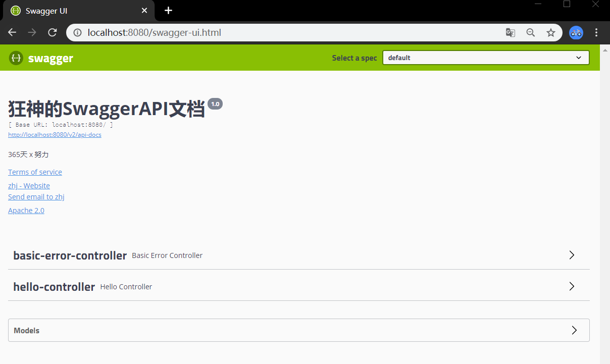Image resolution: width=610 pixels, height=364 pixels.
Task: Minimize the browser window
Action: tap(538, 4)
